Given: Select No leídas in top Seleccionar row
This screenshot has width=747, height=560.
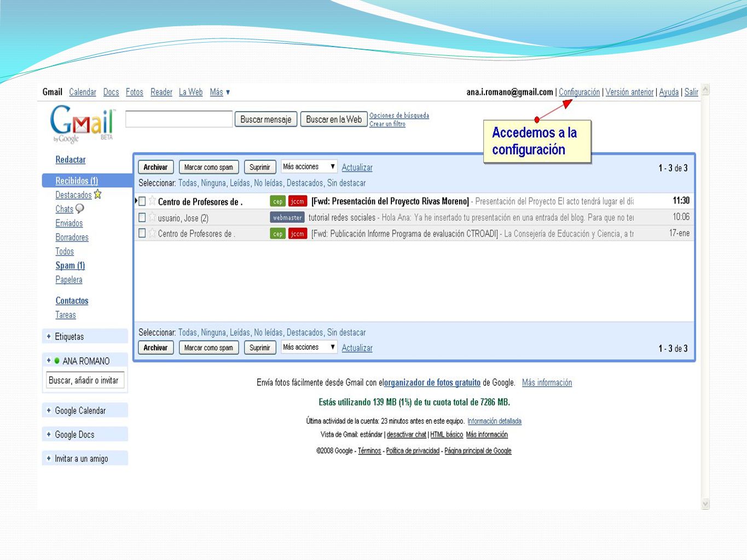Looking at the screenshot, I should tap(268, 183).
